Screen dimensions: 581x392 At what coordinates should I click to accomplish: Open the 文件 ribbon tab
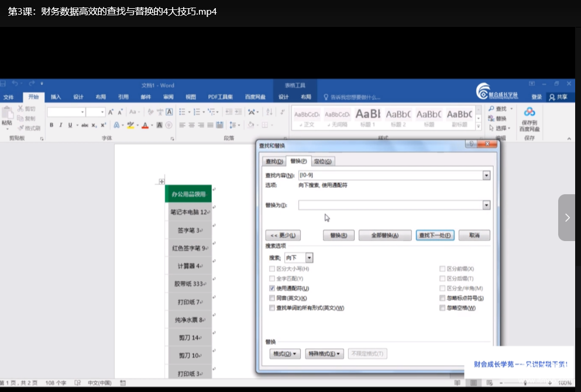(x=9, y=97)
